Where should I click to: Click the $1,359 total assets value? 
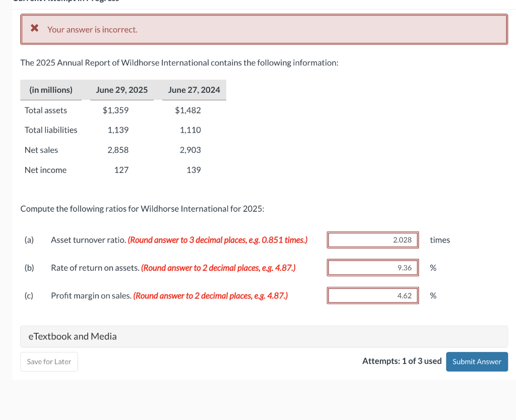[115, 110]
